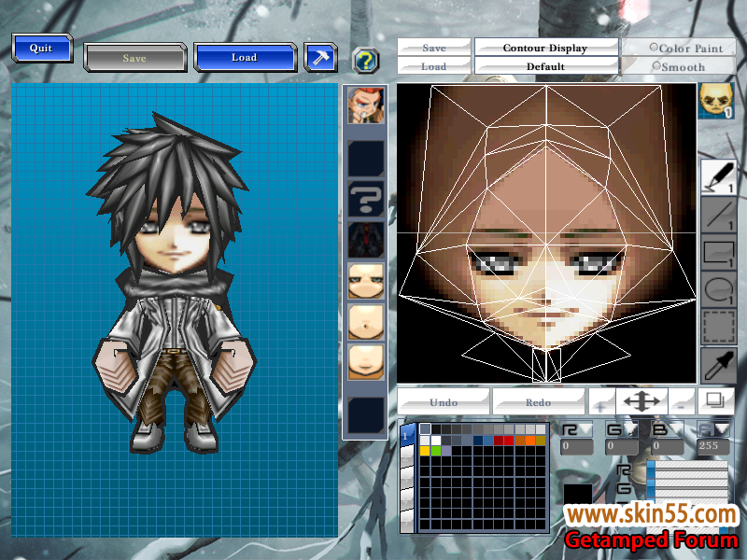
Task: Click the bald head model icon
Action: 716,101
